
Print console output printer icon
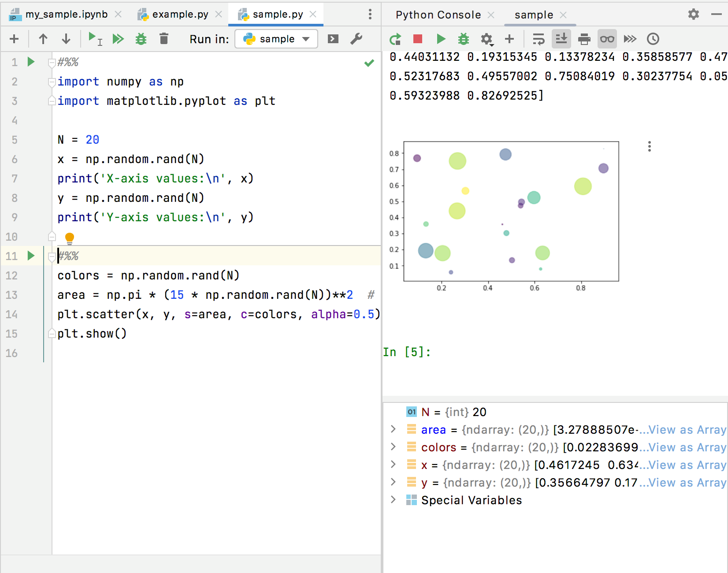point(584,39)
